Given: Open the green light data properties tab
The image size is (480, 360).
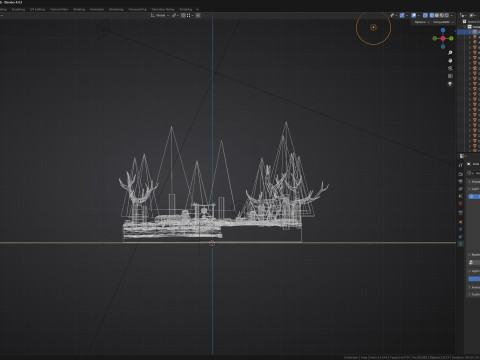Looking at the screenshot, I should [x=461, y=244].
